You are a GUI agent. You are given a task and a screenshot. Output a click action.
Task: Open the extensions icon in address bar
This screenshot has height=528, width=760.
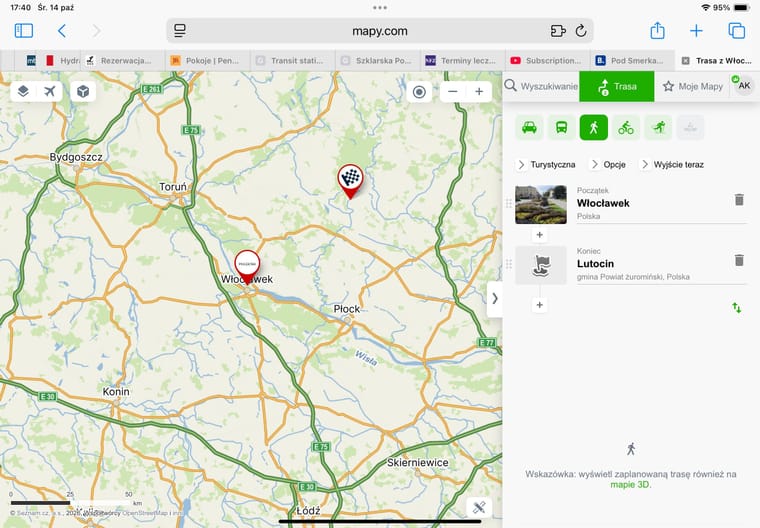coord(558,31)
